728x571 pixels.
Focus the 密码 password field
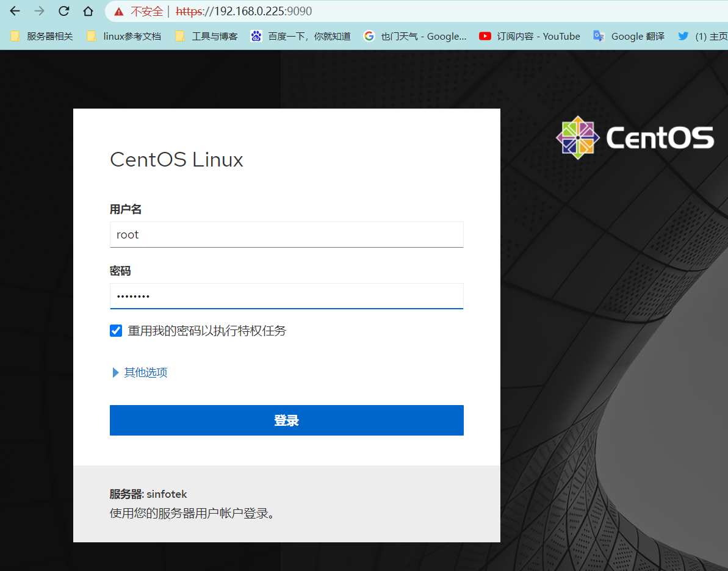click(286, 296)
